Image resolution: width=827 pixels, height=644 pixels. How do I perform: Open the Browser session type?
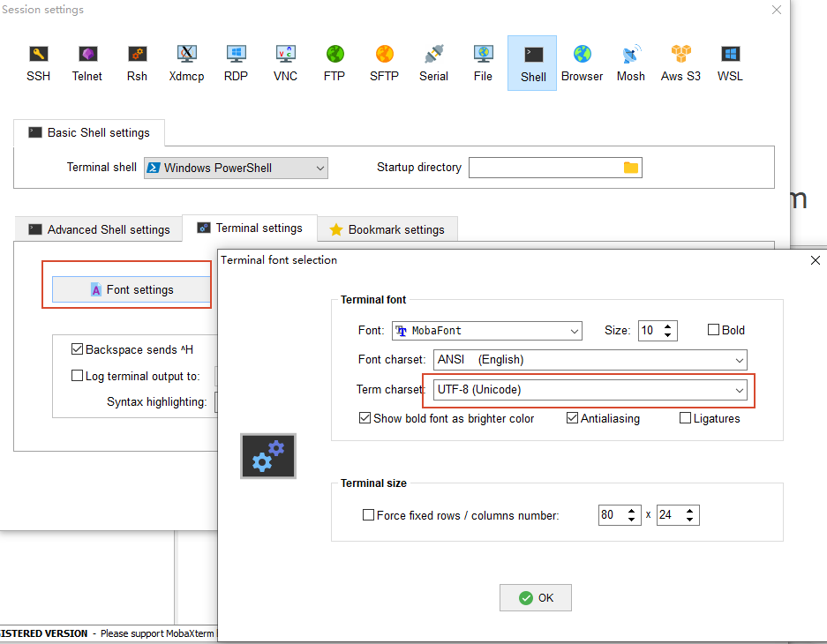coord(582,64)
